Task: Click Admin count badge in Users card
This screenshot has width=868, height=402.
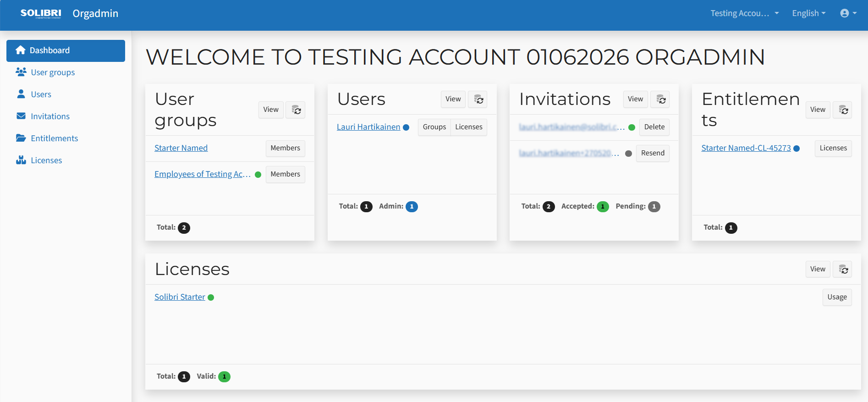Action: click(412, 207)
